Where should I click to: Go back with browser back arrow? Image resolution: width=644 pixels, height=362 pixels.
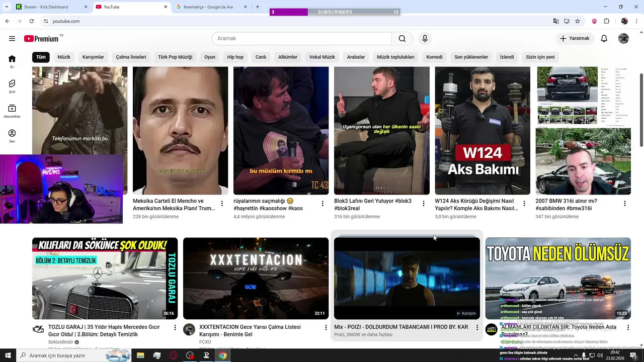pos(7,21)
